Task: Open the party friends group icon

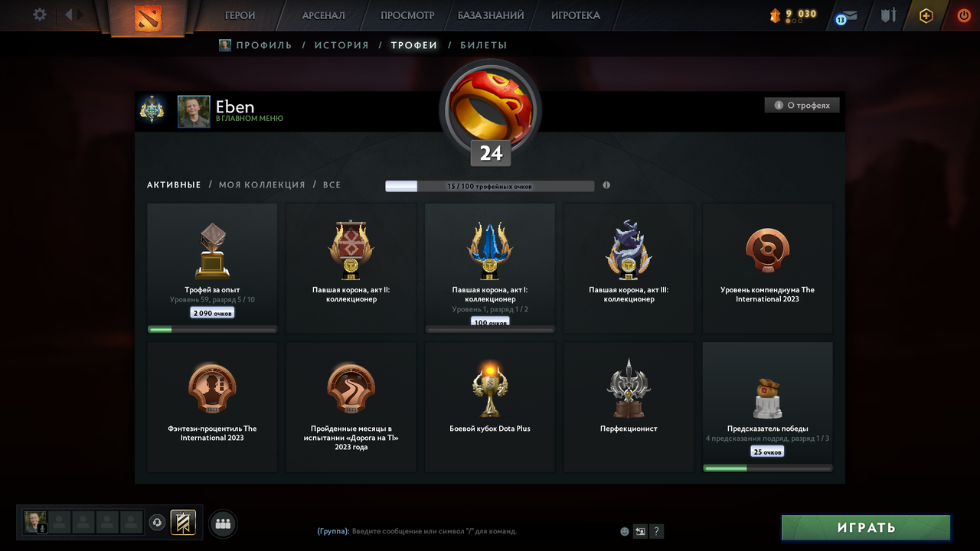Action: click(223, 524)
